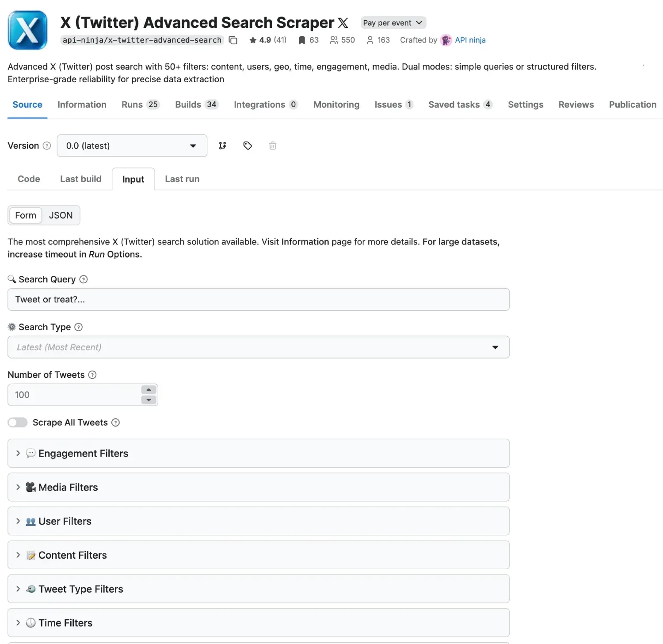663x644 pixels.
Task: Click the Pay per event button
Action: [392, 23]
